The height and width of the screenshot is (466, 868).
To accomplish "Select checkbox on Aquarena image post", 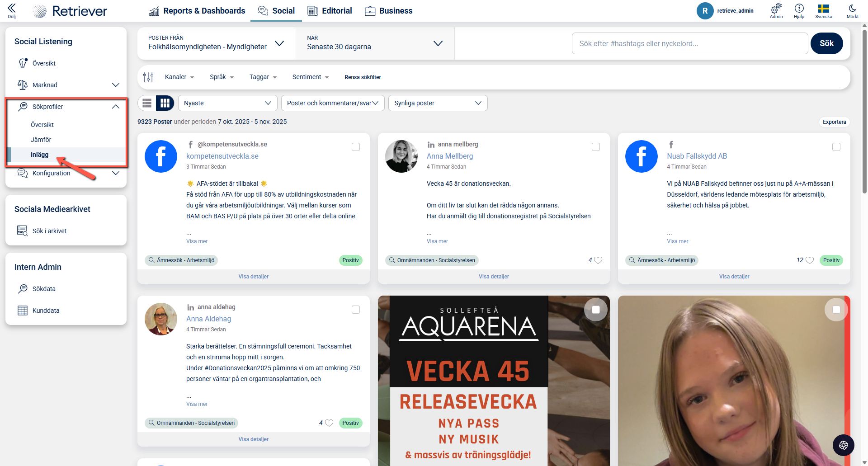I will coord(596,310).
